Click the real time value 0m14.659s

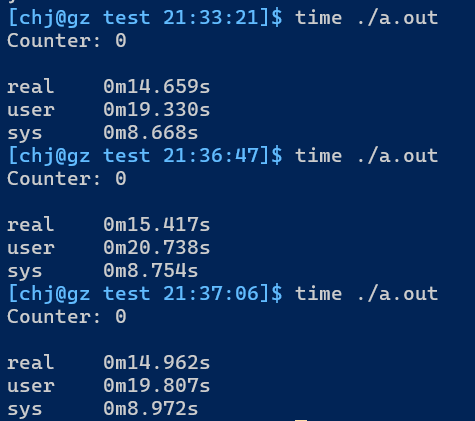157,86
